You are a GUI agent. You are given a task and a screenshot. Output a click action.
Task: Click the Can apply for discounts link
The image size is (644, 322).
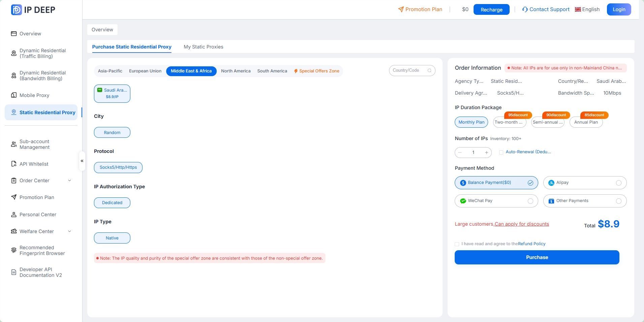[x=522, y=224]
